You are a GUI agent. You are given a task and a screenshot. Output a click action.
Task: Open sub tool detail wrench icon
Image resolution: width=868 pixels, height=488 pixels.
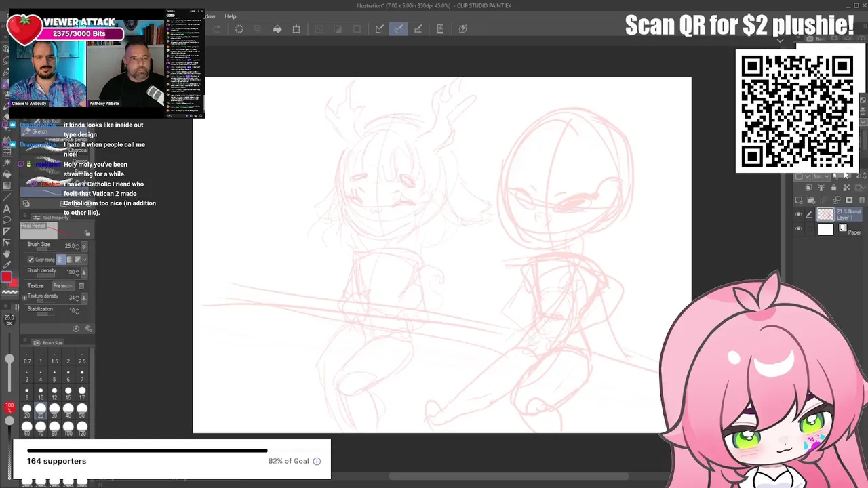pyautogui.click(x=88, y=329)
